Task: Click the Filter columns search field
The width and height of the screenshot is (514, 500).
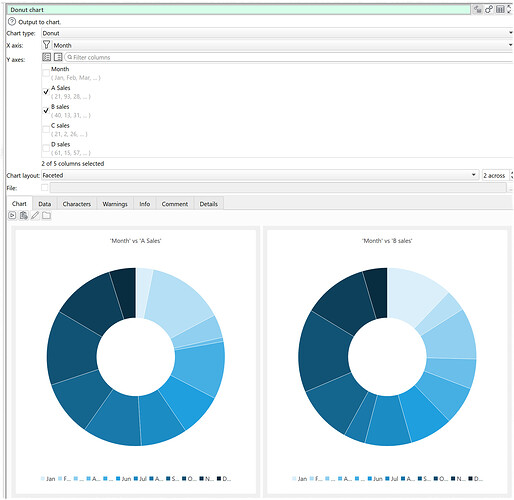Action: [288, 57]
